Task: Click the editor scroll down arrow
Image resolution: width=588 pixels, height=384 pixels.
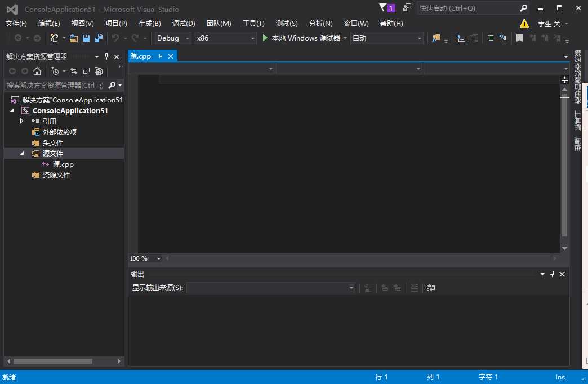Action: (x=564, y=249)
